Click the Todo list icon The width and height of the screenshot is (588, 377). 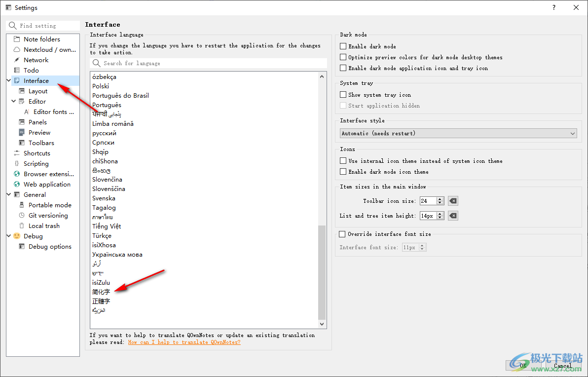(17, 70)
